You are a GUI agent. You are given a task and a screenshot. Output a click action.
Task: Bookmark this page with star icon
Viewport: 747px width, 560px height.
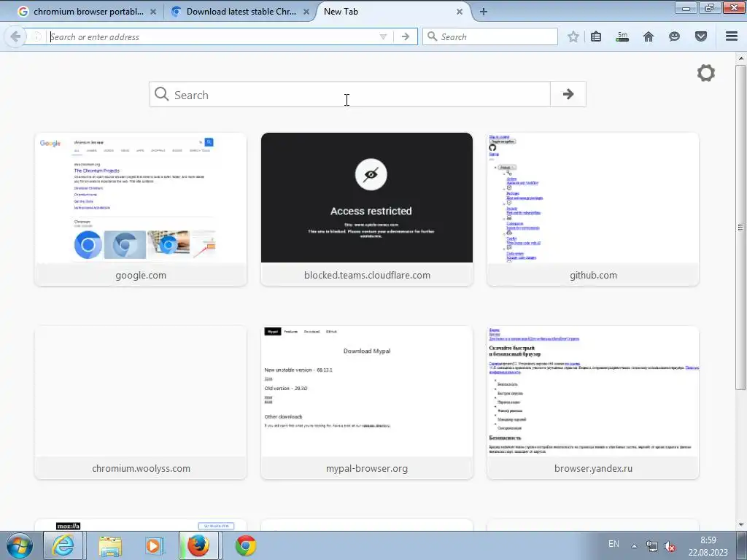click(573, 36)
